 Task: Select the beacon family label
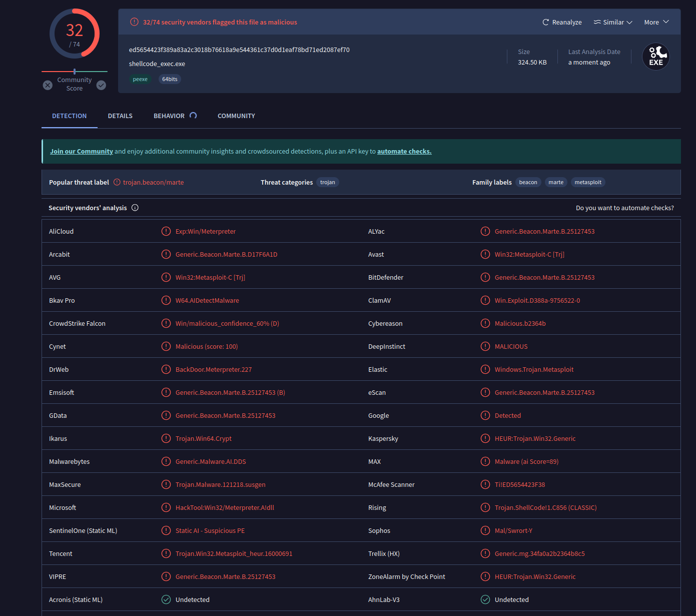[528, 182]
